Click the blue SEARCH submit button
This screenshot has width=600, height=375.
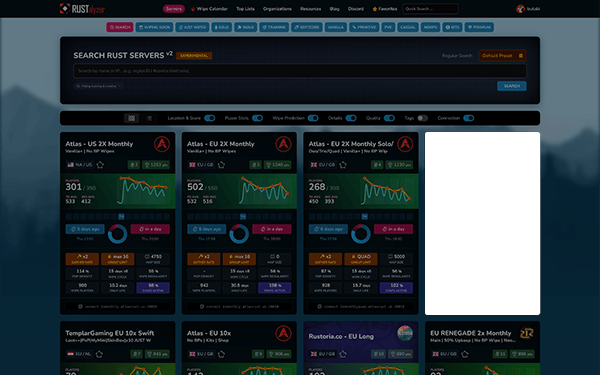point(512,86)
